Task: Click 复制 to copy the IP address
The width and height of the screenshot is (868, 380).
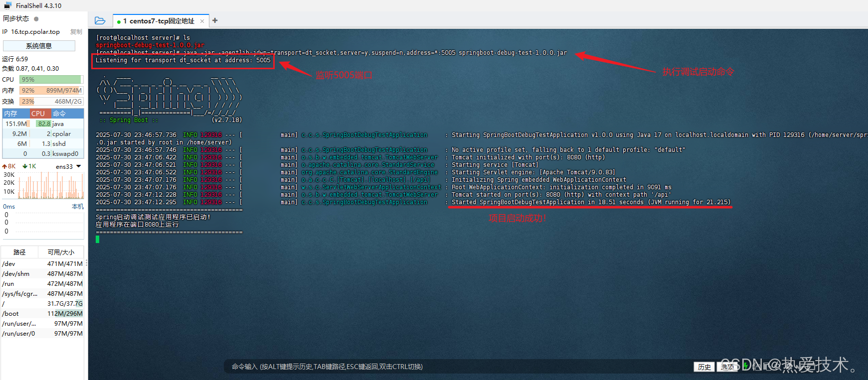Action: pos(76,32)
